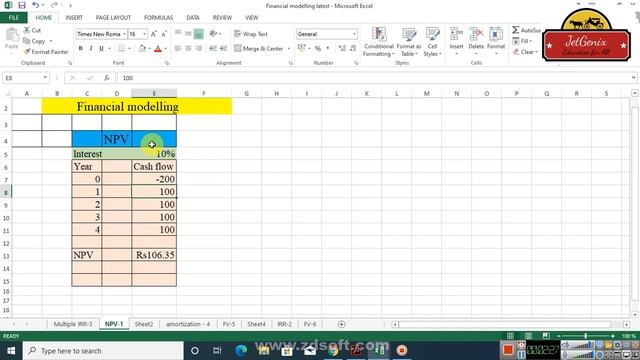
Task: Toggle the highlighted Bottom Align button
Action: tap(198, 33)
